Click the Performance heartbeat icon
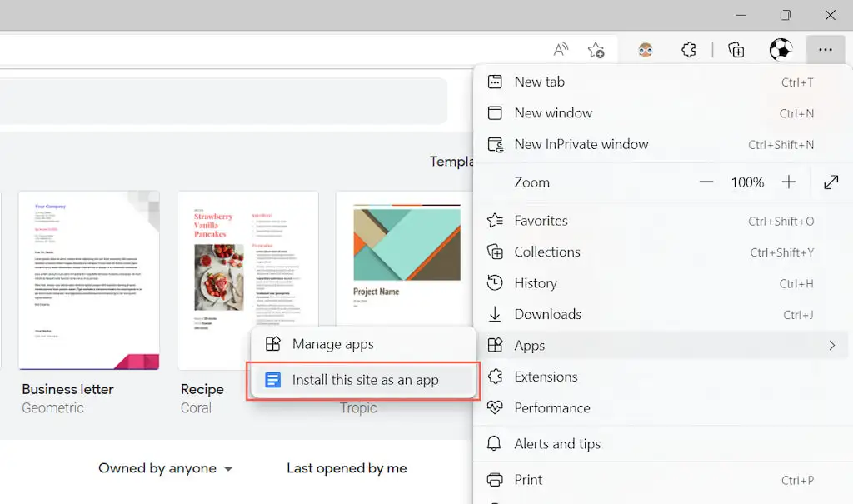 pyautogui.click(x=495, y=407)
